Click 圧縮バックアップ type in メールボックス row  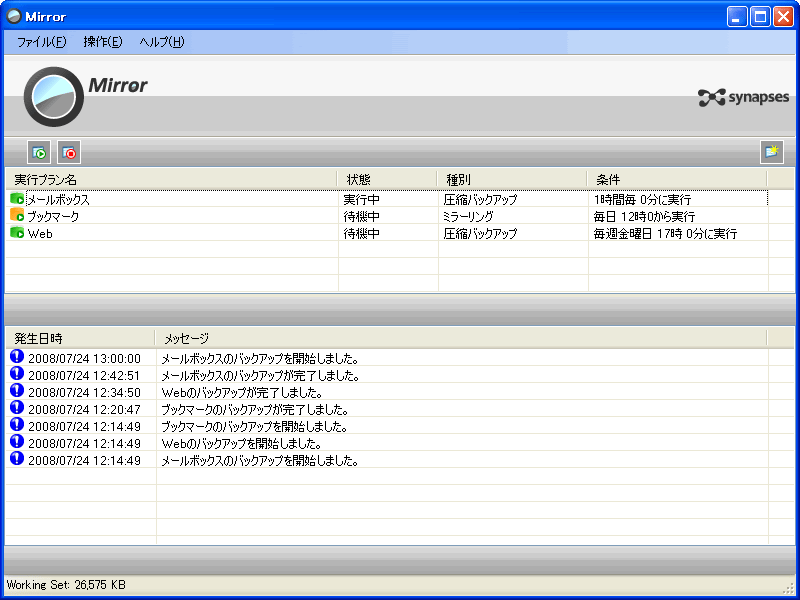pos(480,199)
